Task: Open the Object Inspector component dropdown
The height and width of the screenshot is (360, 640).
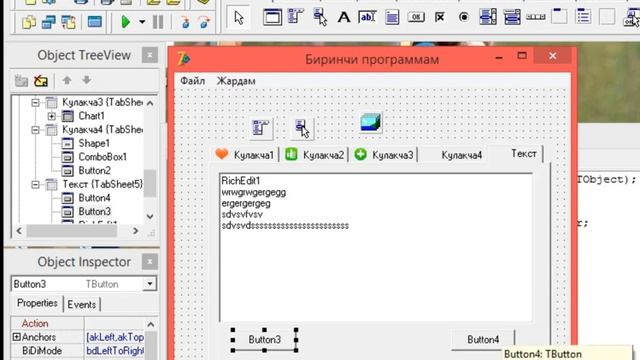Action: 150,284
